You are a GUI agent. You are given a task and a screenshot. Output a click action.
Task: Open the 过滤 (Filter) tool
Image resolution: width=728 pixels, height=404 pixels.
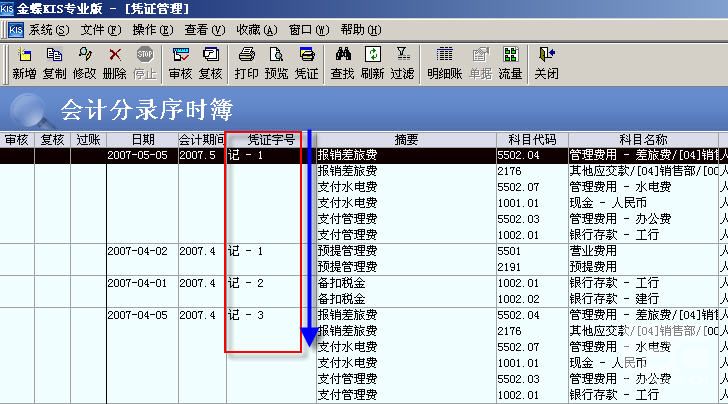(402, 62)
